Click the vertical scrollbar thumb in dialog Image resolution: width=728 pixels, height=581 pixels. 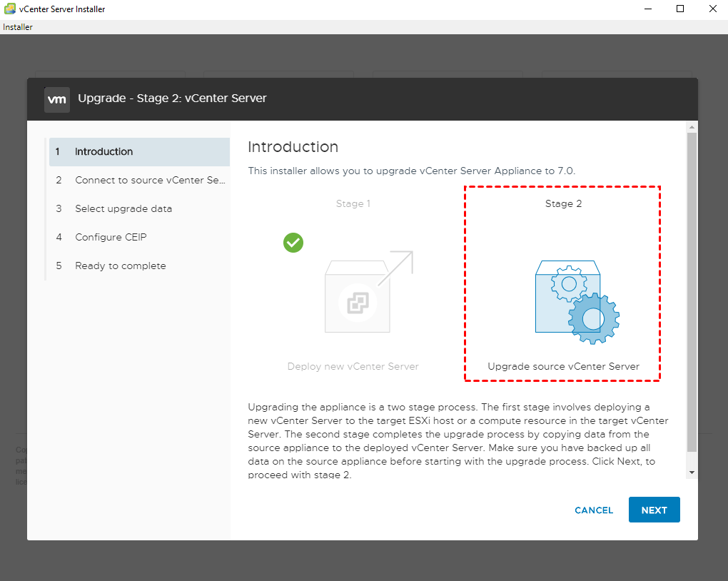(x=692, y=292)
